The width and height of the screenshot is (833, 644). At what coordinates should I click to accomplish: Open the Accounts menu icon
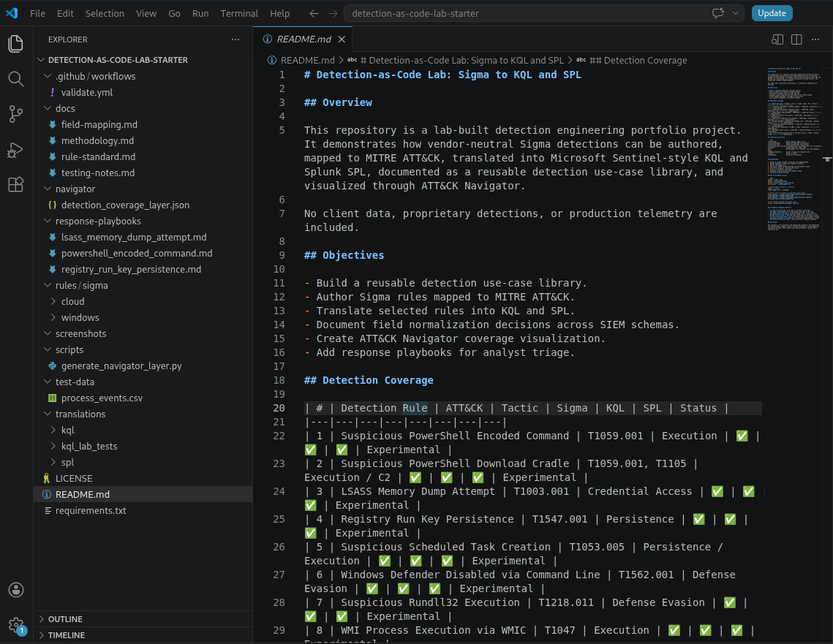click(x=16, y=590)
